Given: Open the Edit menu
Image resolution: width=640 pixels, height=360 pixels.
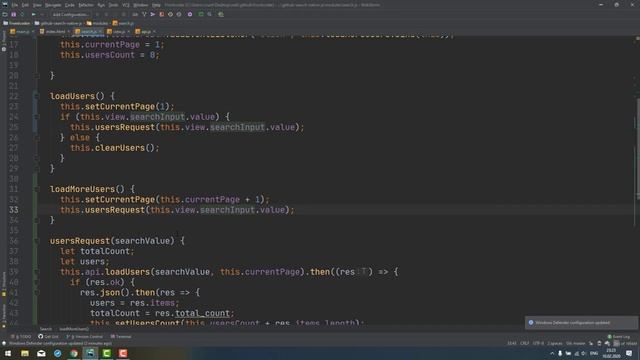Looking at the screenshot, I should [x=25, y=5].
